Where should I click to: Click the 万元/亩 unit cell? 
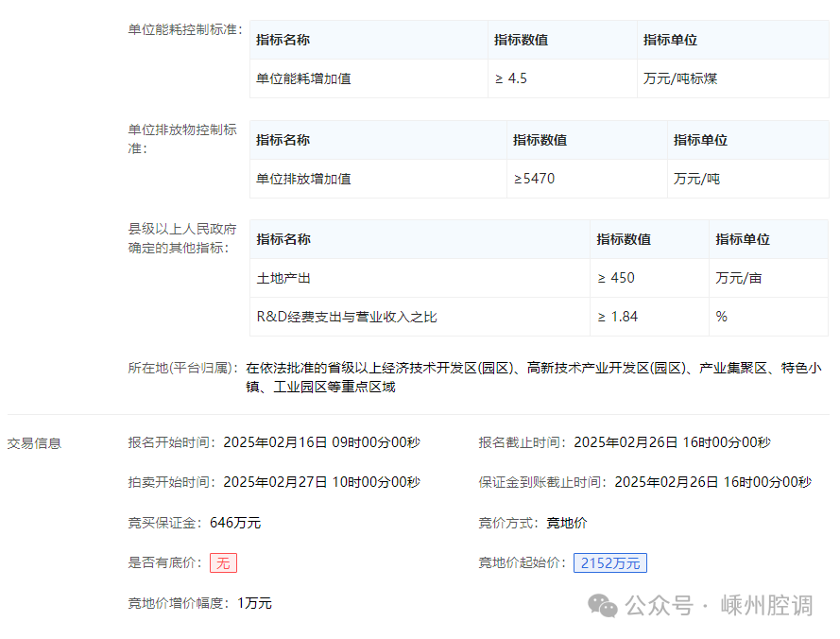pos(739,278)
